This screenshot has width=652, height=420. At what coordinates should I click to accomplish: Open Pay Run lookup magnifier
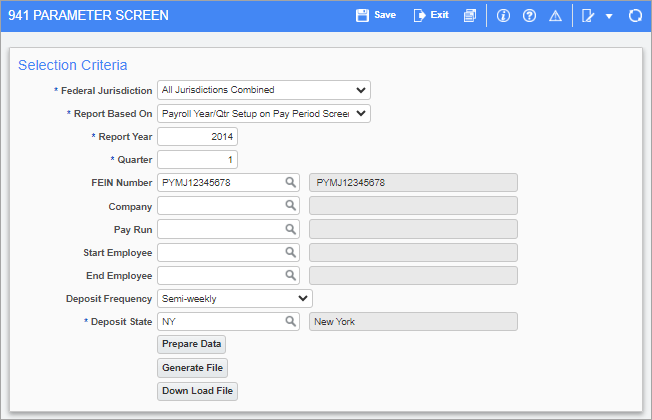click(x=291, y=229)
